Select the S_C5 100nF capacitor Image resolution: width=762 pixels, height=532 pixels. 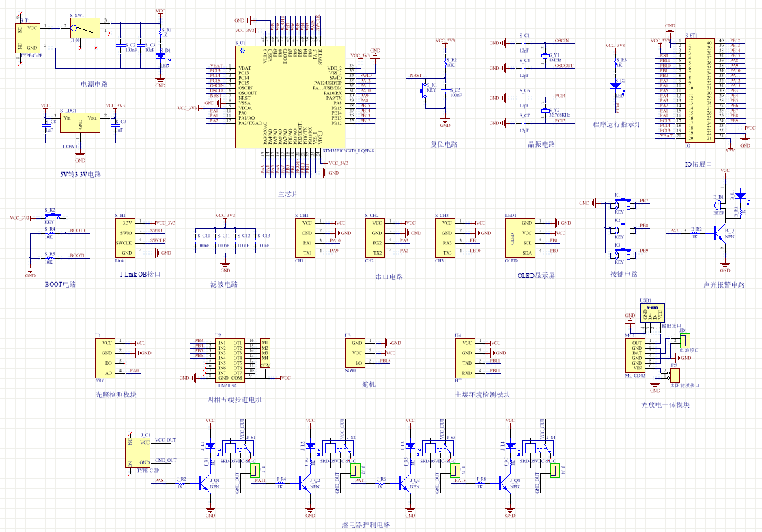[x=446, y=92]
